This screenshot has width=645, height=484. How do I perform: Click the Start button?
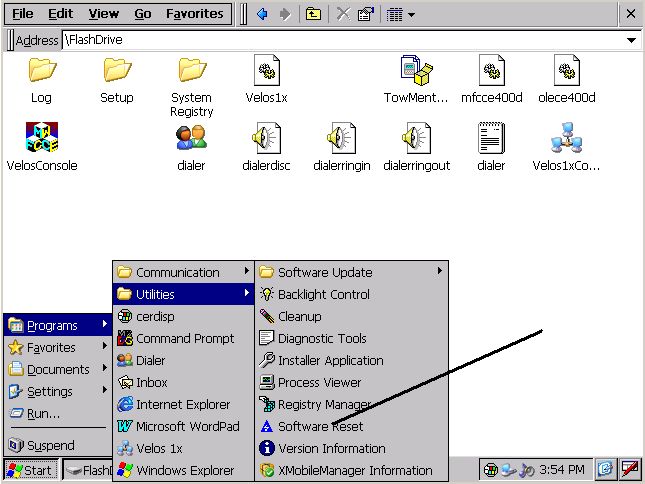click(30, 470)
